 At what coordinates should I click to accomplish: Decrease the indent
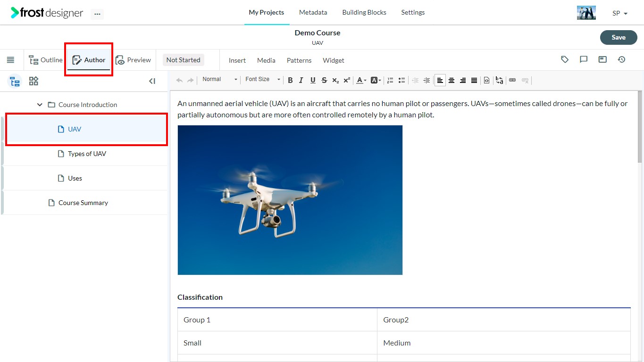click(415, 80)
